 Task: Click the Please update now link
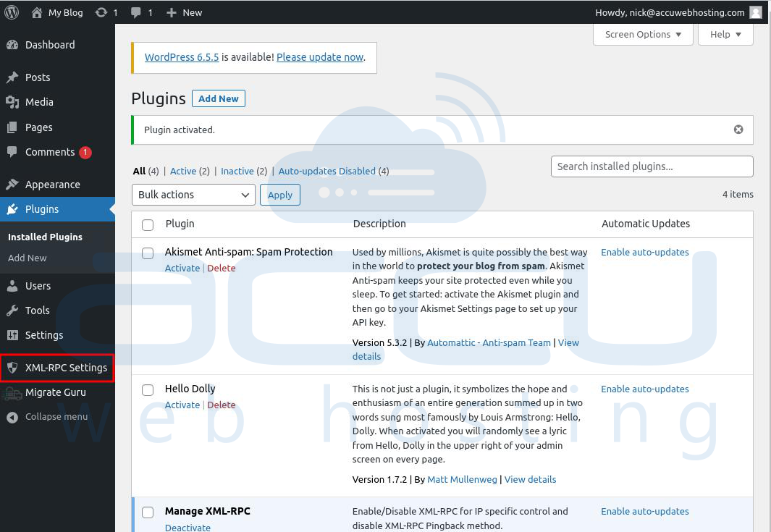(x=319, y=57)
